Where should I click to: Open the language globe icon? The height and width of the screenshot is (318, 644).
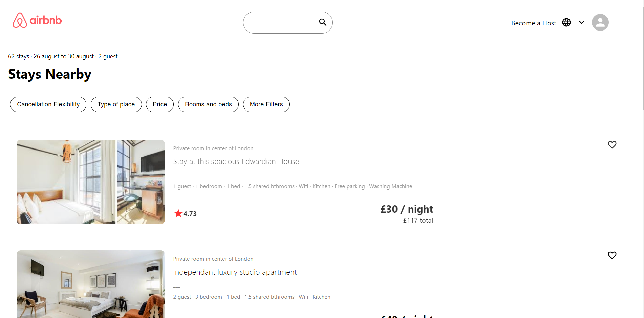(x=566, y=22)
